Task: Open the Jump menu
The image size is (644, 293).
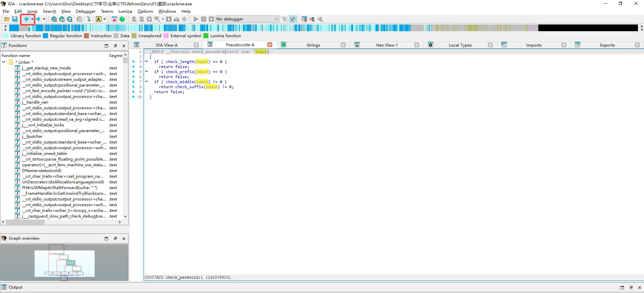Action: click(32, 11)
